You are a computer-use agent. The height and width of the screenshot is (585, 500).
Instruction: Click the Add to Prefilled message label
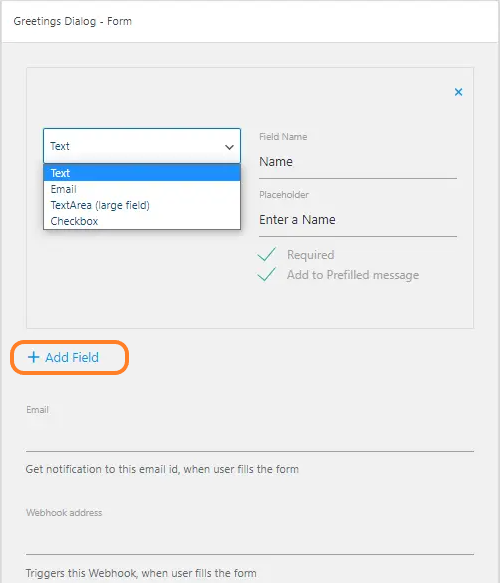click(353, 275)
